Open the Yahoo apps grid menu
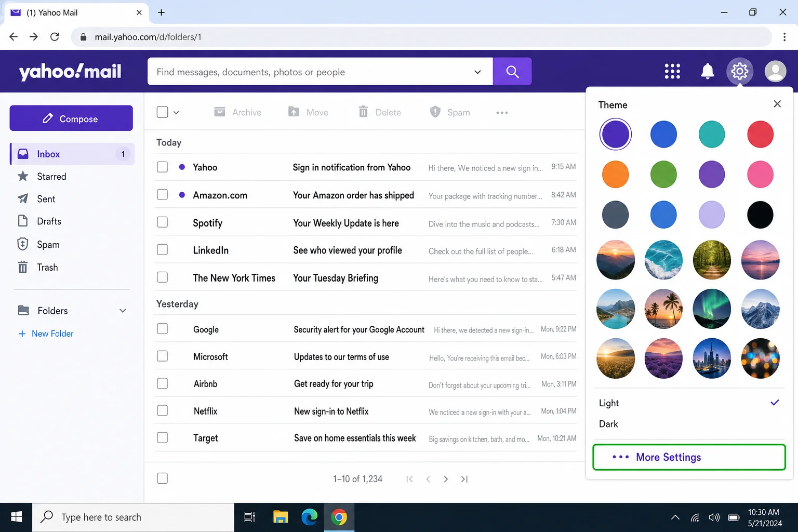Viewport: 798px width, 532px height. 672,71
